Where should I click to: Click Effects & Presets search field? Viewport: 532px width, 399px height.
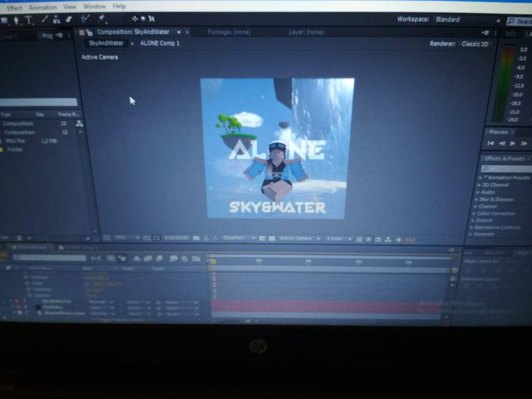coord(507,168)
